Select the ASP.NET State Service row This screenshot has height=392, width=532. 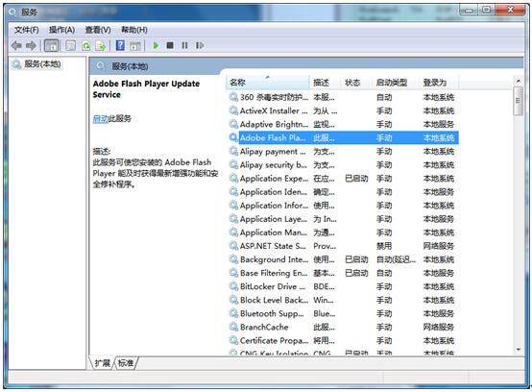pyautogui.click(x=343, y=246)
